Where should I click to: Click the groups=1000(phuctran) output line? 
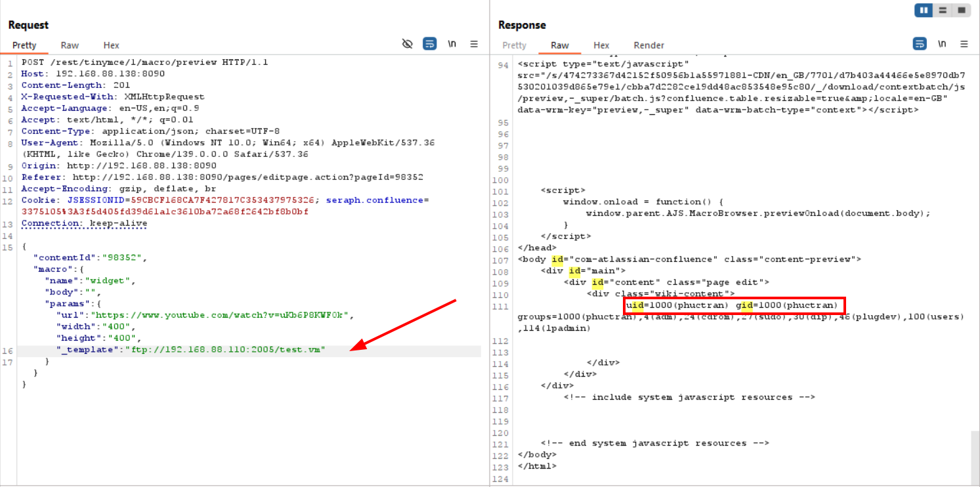tap(741, 322)
